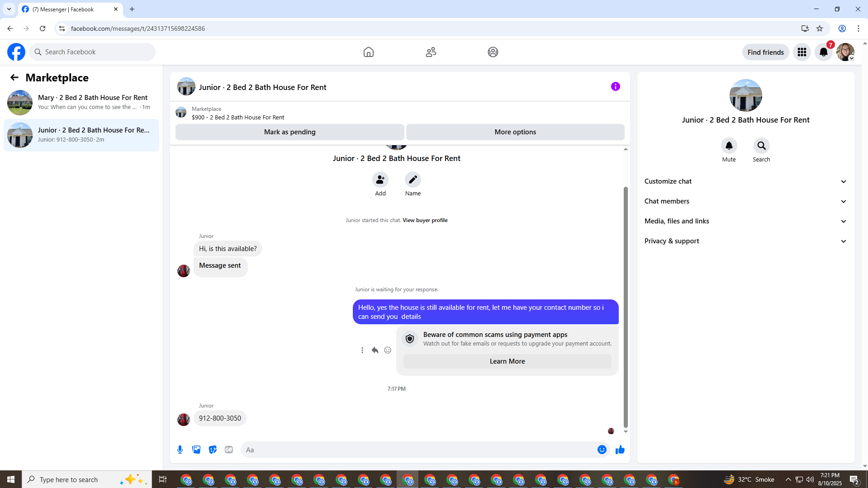Open Windows Task View icon
Screen dimensions: 868x488
click(163, 479)
